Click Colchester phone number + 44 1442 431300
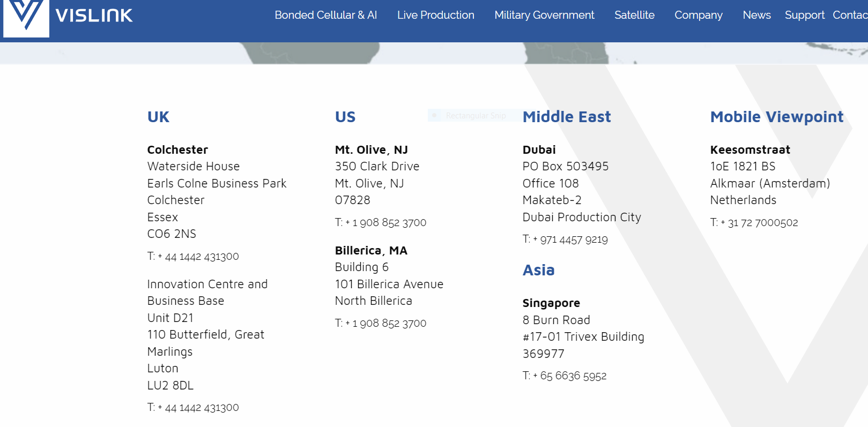Viewport: 868px width, 427px height. pos(193,257)
